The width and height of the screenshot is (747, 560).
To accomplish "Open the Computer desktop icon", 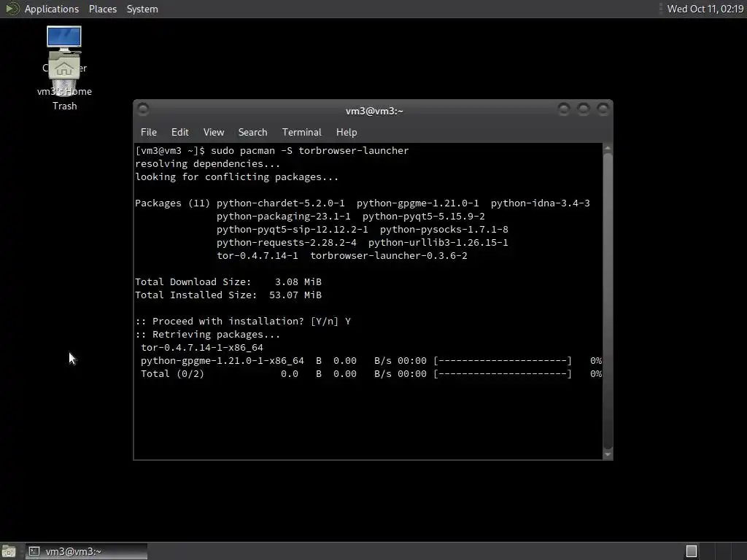I will (x=64, y=38).
